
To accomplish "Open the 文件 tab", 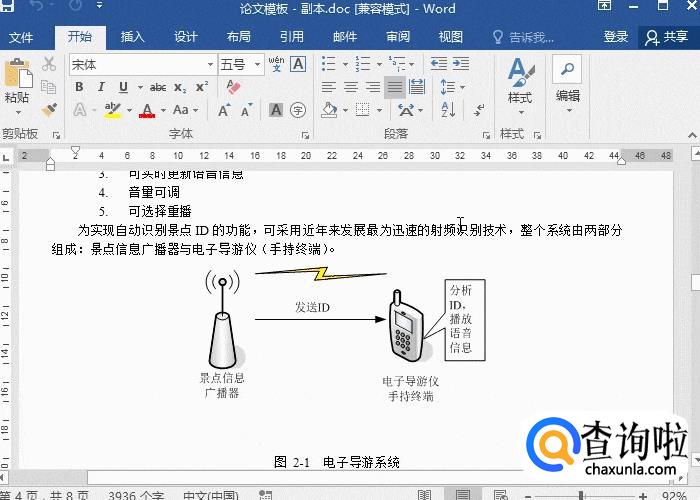I will pos(21,37).
